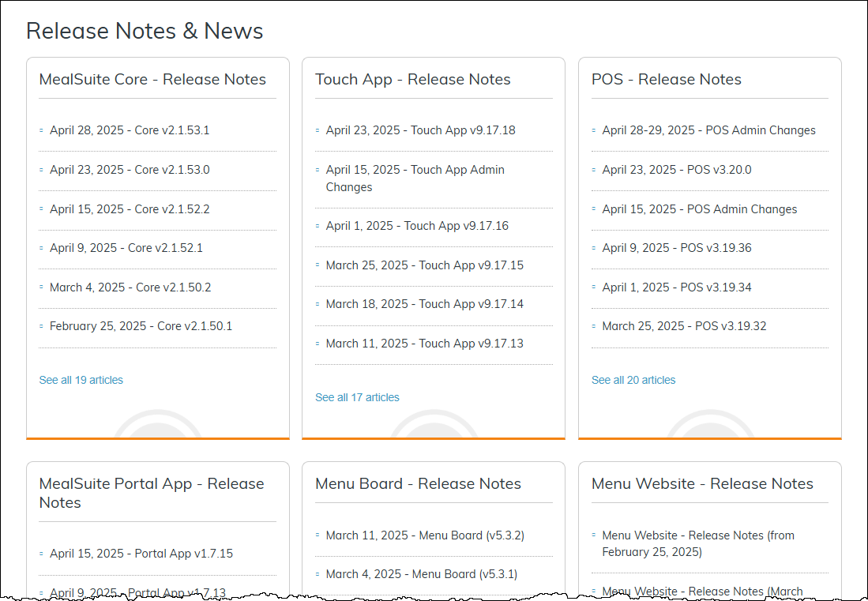Open April 15, 2025 - POS Admin Changes
The height and width of the screenshot is (601, 868).
[699, 209]
